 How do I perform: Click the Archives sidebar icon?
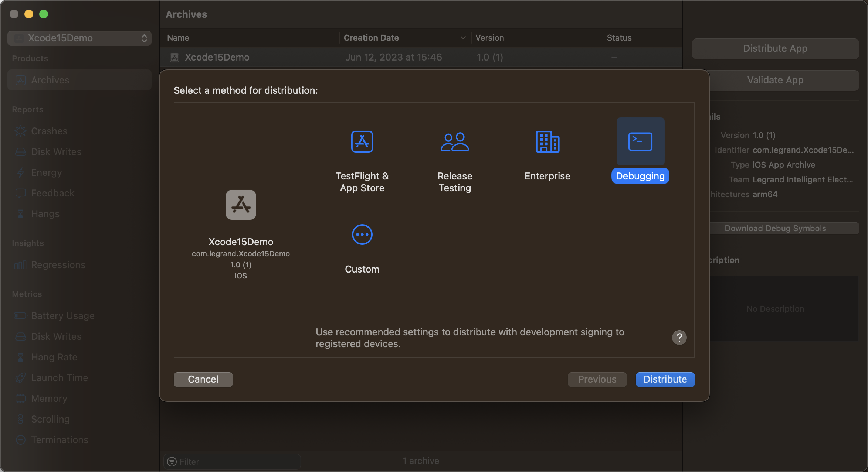(x=20, y=80)
